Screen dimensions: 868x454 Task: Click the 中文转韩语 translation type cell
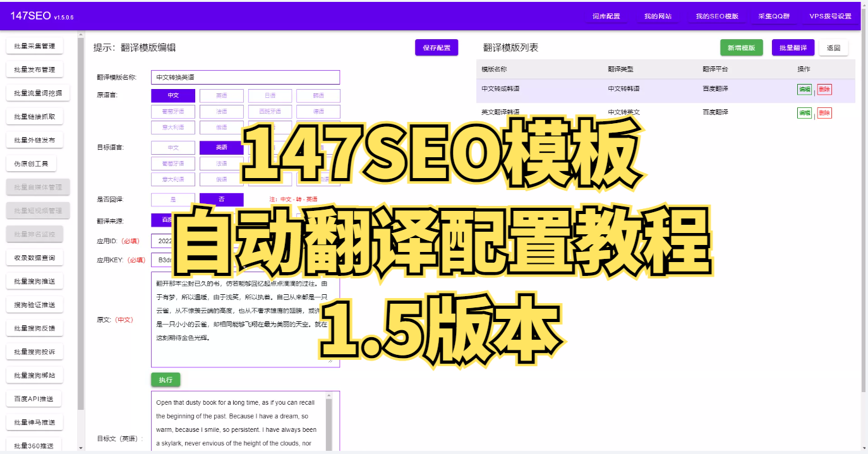tap(624, 89)
